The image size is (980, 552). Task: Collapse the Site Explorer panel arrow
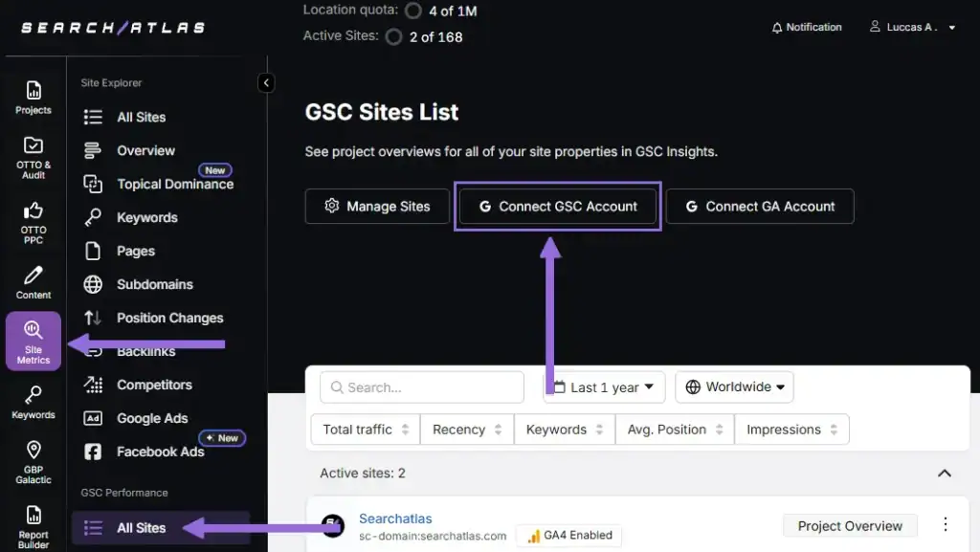click(266, 82)
